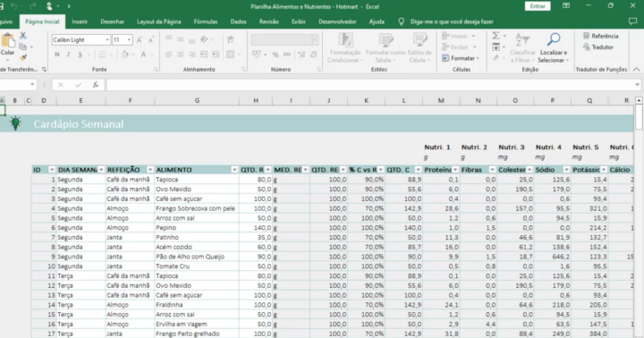644x338 pixels.
Task: Click the font color A icon
Action: (x=143, y=55)
